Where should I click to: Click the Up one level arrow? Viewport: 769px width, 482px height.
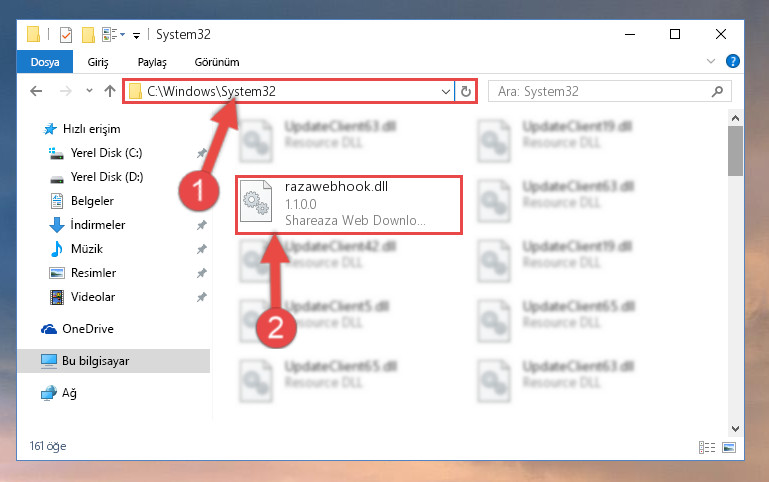coord(110,91)
